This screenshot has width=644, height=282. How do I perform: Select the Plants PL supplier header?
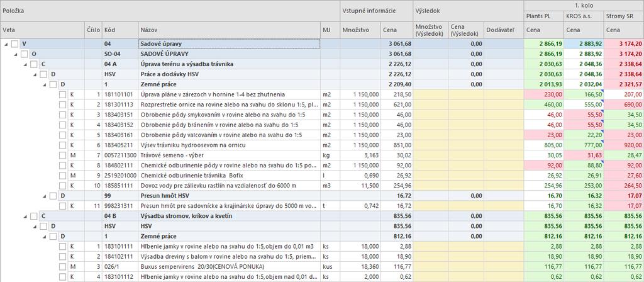544,16
